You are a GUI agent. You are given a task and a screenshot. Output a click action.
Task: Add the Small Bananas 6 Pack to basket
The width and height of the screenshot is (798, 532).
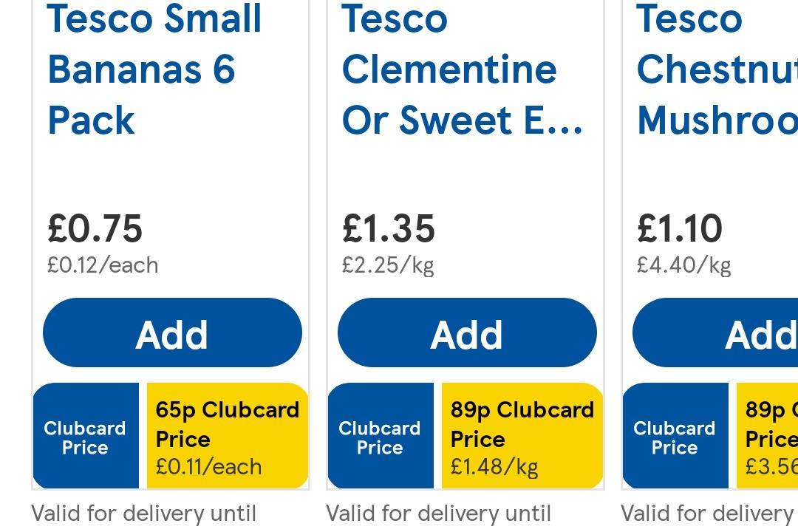[172, 332]
